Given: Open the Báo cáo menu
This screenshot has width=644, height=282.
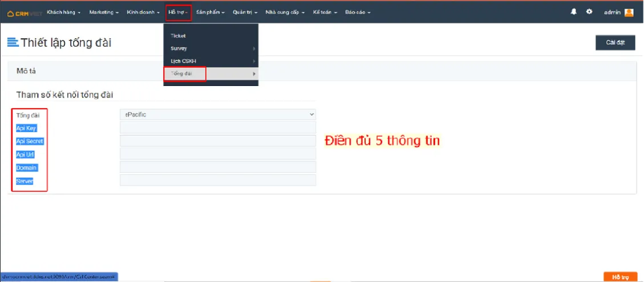Looking at the screenshot, I should click(x=358, y=13).
